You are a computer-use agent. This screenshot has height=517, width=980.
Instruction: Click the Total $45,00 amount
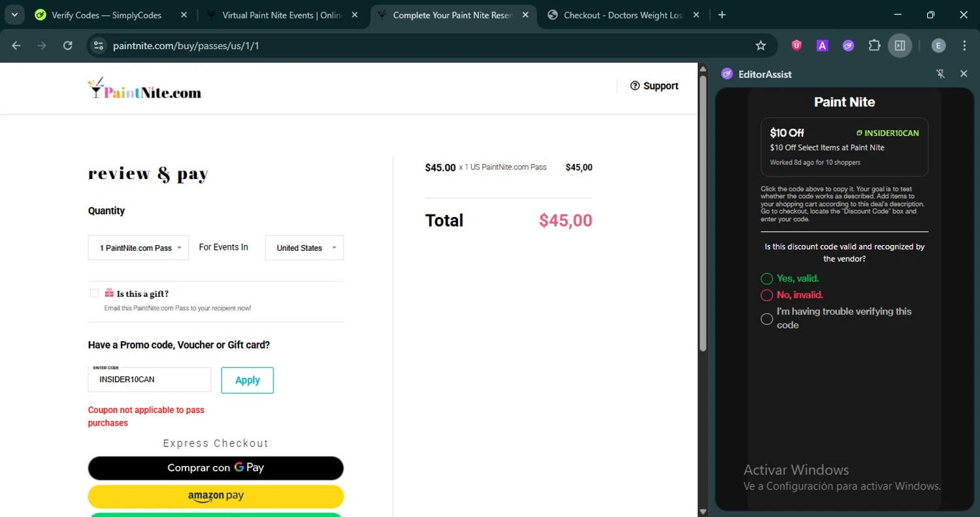click(x=566, y=221)
